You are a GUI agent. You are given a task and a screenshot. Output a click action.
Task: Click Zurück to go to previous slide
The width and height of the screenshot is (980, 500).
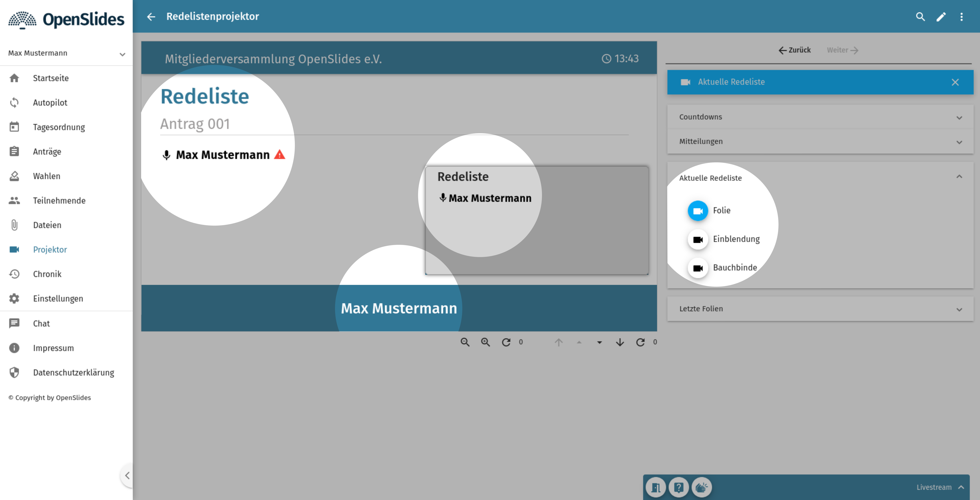(x=794, y=50)
